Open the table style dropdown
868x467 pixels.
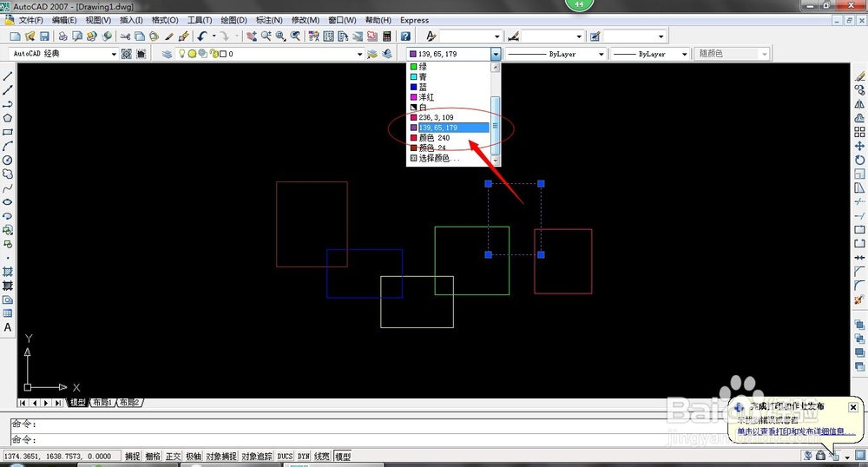661,36
